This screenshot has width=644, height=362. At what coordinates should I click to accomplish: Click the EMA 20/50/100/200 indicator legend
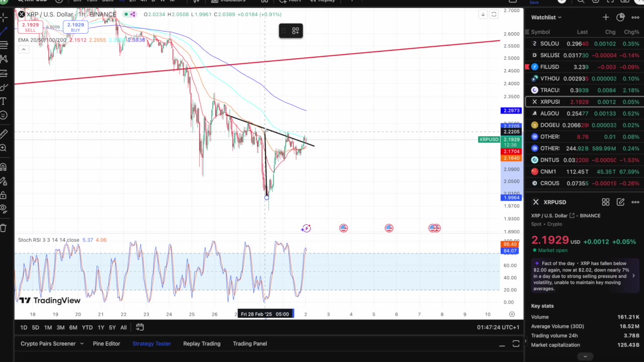[42, 40]
